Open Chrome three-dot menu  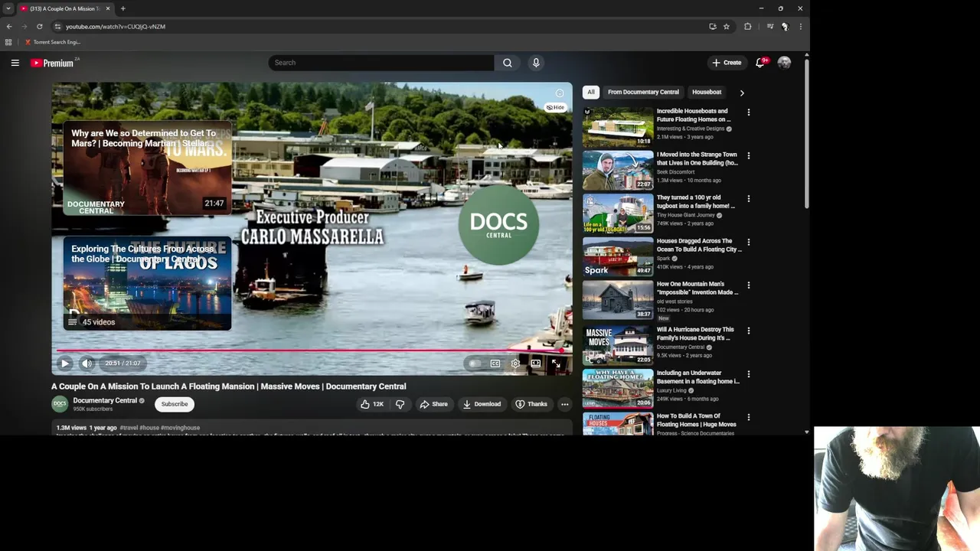click(x=800, y=27)
